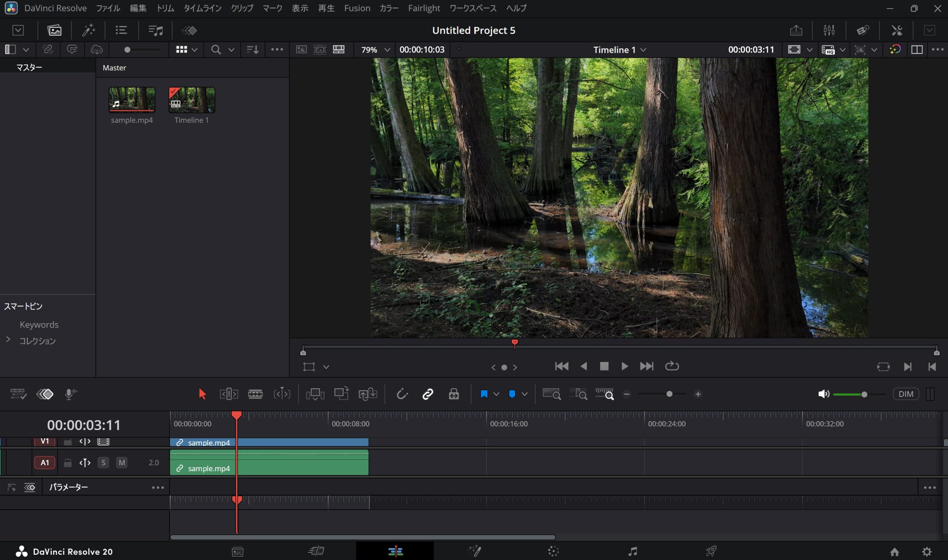Jump to first frame button
The width and height of the screenshot is (948, 560).
(x=562, y=366)
